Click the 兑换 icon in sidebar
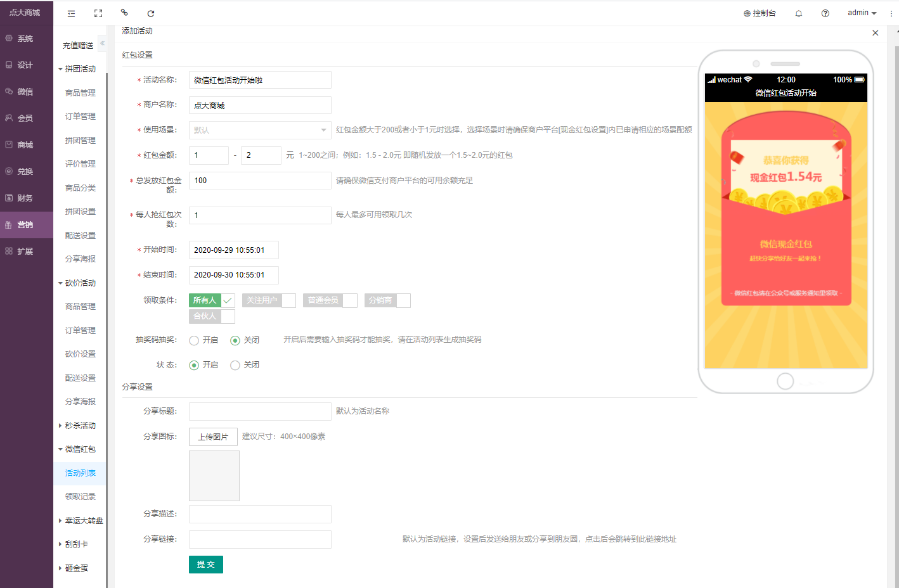 coord(9,172)
